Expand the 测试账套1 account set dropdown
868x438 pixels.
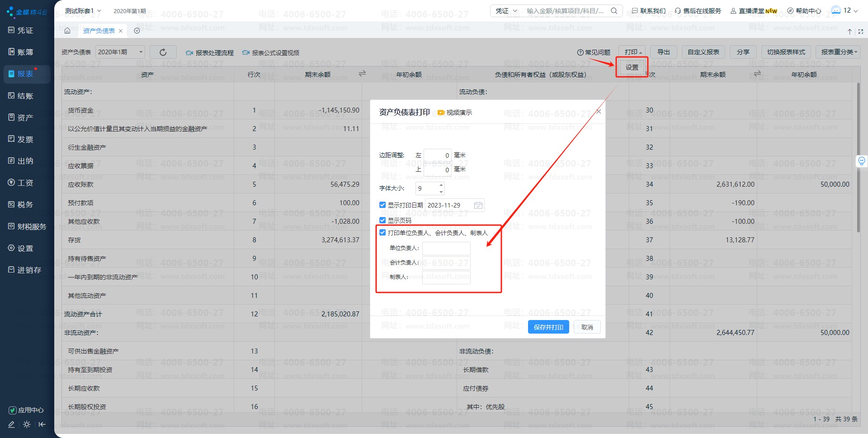click(x=83, y=11)
